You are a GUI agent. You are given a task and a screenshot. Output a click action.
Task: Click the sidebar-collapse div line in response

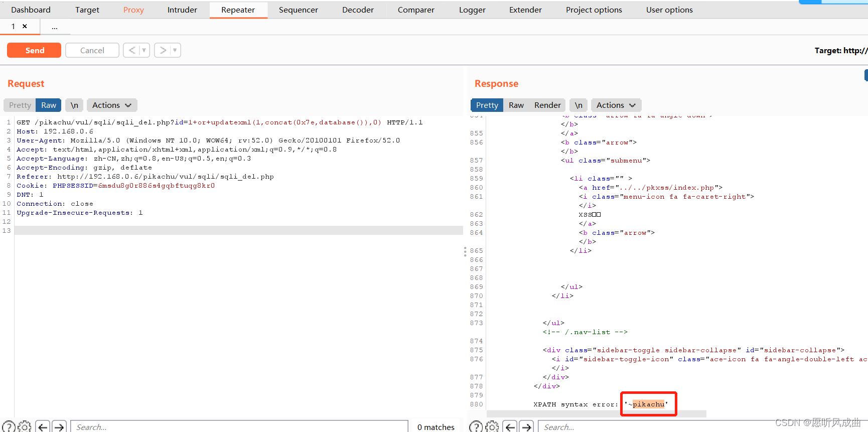693,350
